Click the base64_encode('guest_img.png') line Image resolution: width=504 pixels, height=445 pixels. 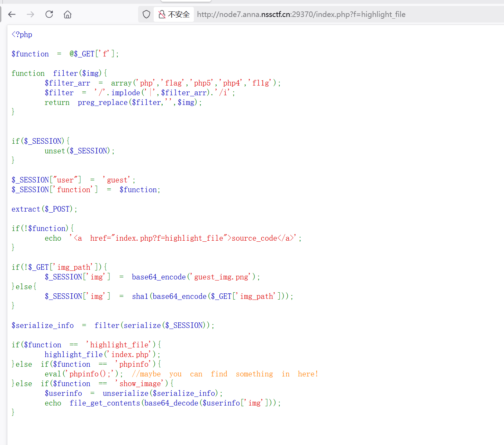pos(152,277)
